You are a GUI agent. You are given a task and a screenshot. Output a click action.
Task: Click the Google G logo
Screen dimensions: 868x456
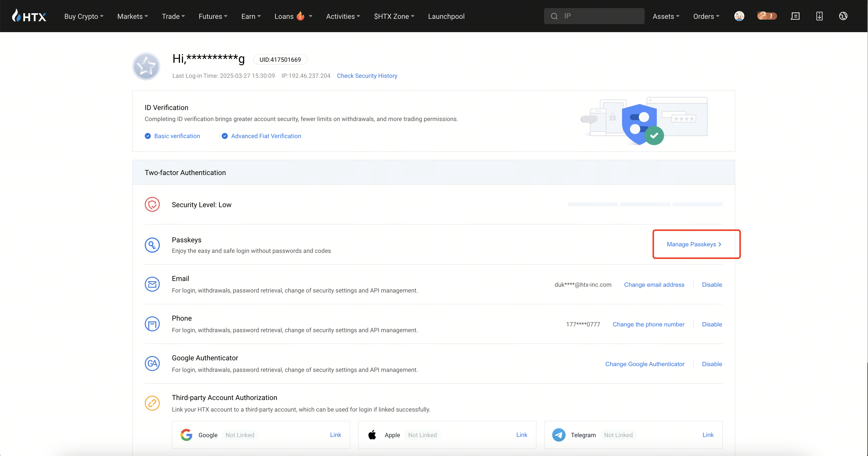pos(186,435)
